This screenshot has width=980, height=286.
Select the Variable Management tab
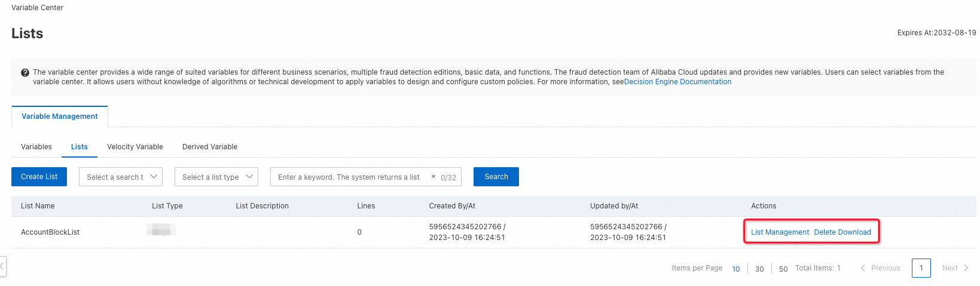[x=60, y=116]
